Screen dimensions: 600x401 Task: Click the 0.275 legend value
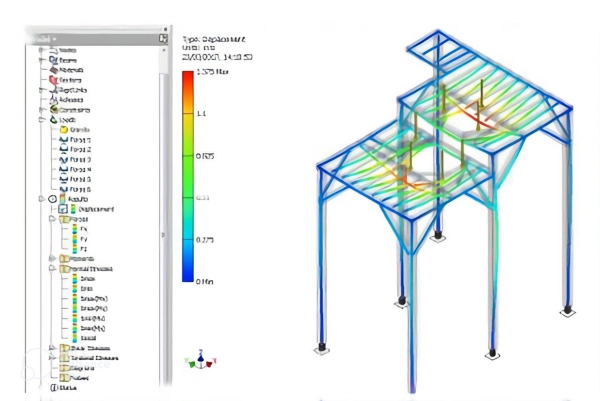pyautogui.click(x=205, y=240)
